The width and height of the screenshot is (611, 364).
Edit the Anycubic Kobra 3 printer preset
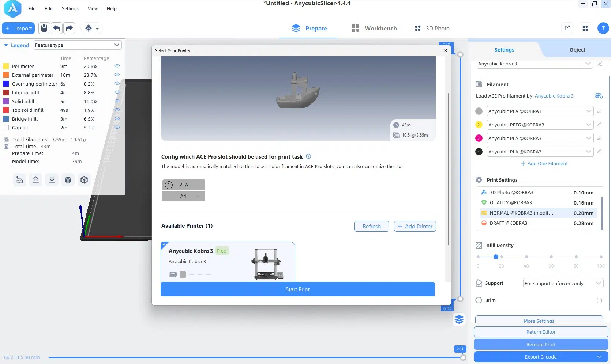tap(600, 64)
